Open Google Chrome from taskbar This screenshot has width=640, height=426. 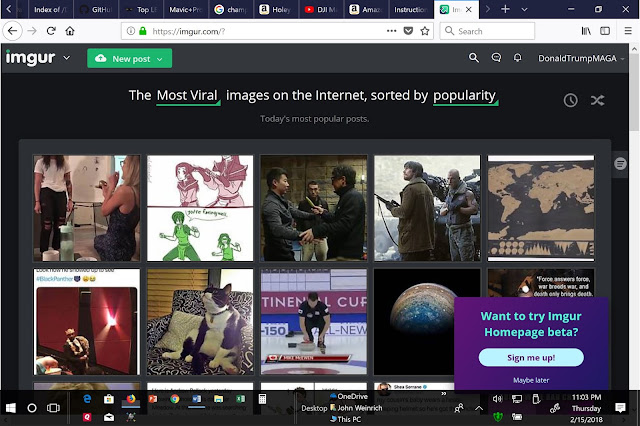(175, 399)
